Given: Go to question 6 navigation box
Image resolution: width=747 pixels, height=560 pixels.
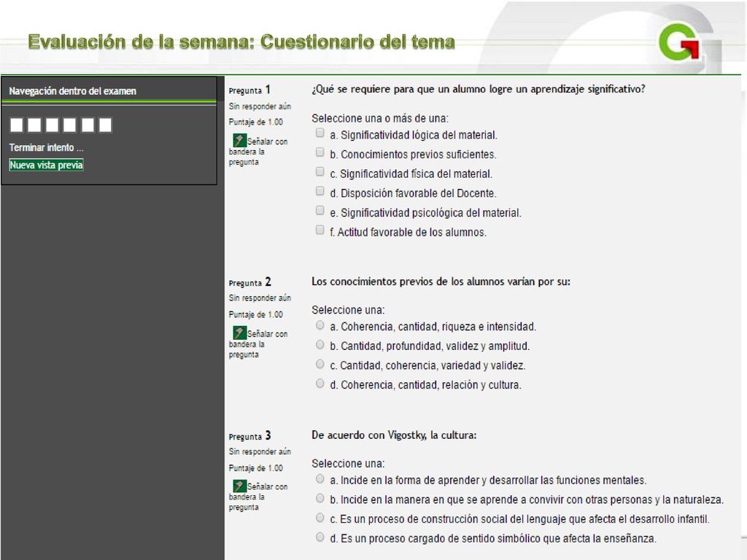Looking at the screenshot, I should pos(105,125).
